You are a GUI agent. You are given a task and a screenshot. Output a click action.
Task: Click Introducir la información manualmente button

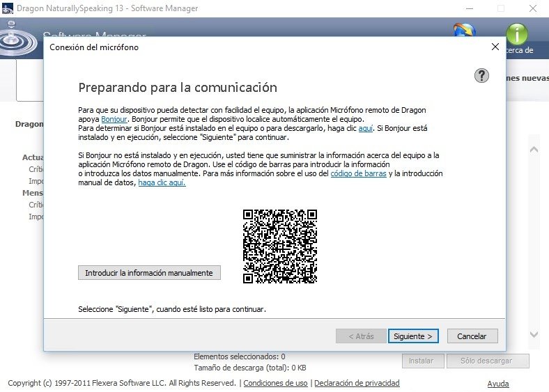coord(149,273)
